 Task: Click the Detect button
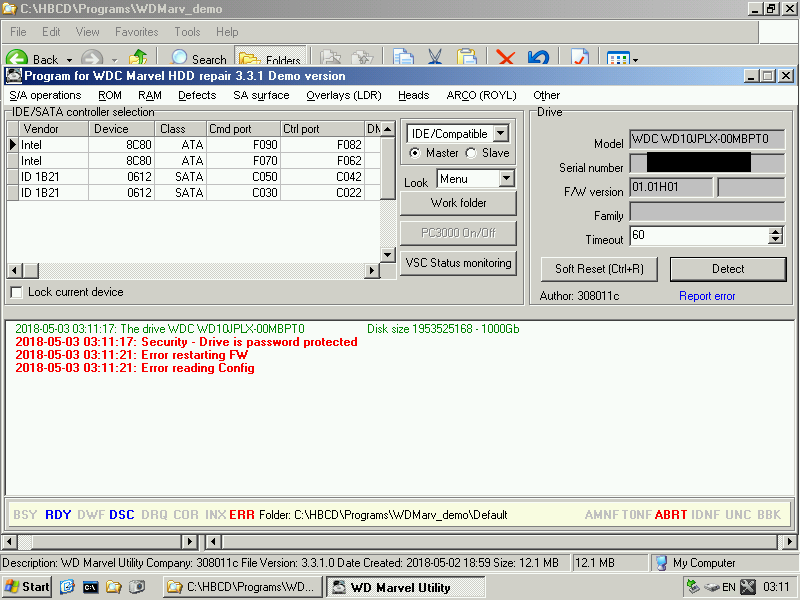tap(728, 269)
